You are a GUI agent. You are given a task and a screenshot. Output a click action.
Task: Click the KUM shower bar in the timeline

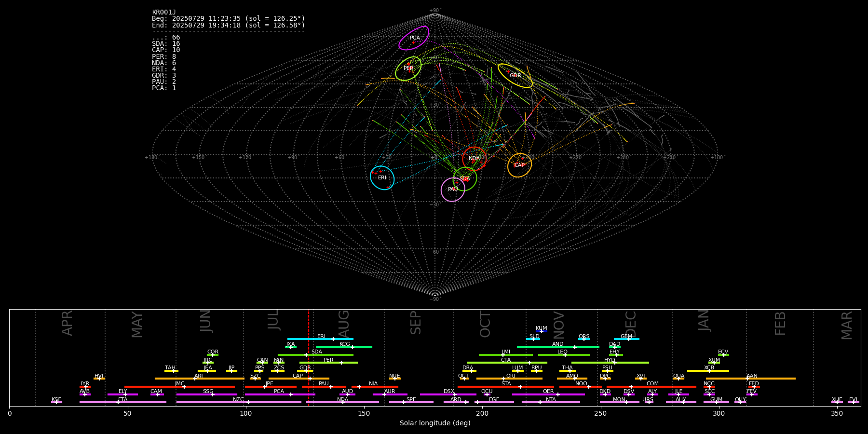click(542, 331)
